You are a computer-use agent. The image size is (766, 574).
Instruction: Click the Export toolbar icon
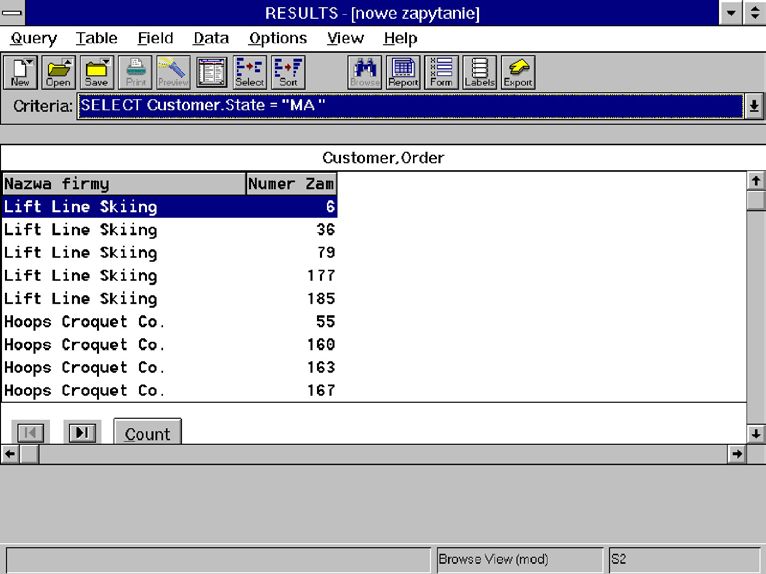[x=517, y=72]
